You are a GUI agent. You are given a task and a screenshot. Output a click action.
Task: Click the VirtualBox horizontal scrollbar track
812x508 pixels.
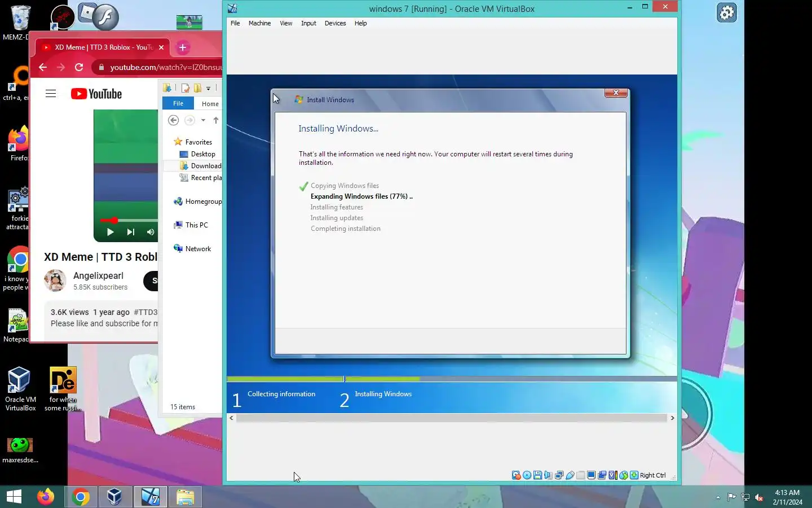[452, 418]
